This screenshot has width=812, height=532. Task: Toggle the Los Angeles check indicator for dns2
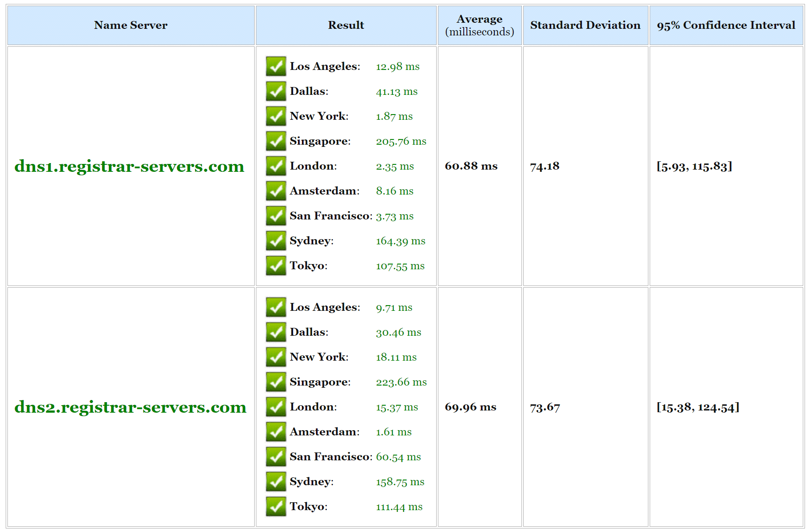[x=276, y=307]
